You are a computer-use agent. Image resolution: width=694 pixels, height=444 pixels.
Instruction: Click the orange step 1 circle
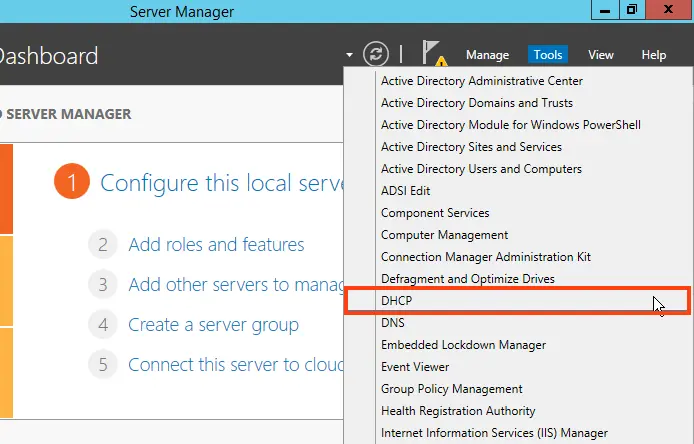pos(72,183)
